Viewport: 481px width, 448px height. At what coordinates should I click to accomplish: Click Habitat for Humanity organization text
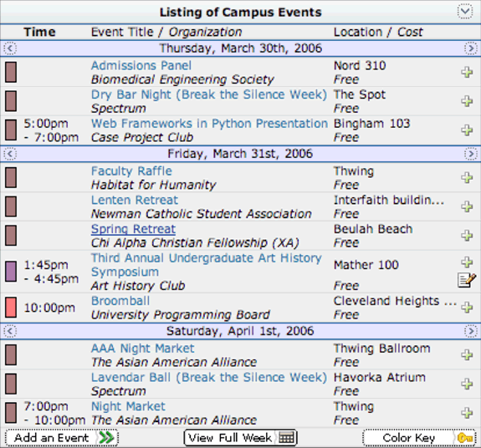(153, 185)
